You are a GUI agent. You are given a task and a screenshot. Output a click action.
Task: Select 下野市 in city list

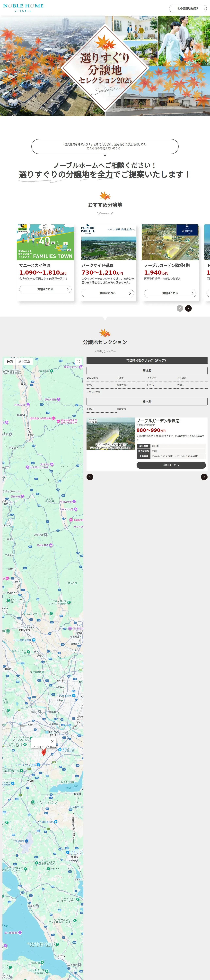pyautogui.click(x=90, y=409)
